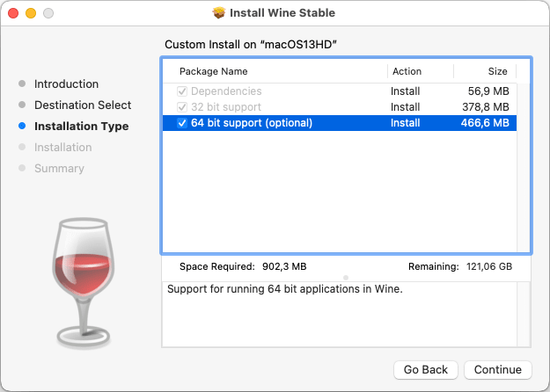Select the 64 bit support (optional) row name
The image size is (550, 392).
tap(252, 123)
